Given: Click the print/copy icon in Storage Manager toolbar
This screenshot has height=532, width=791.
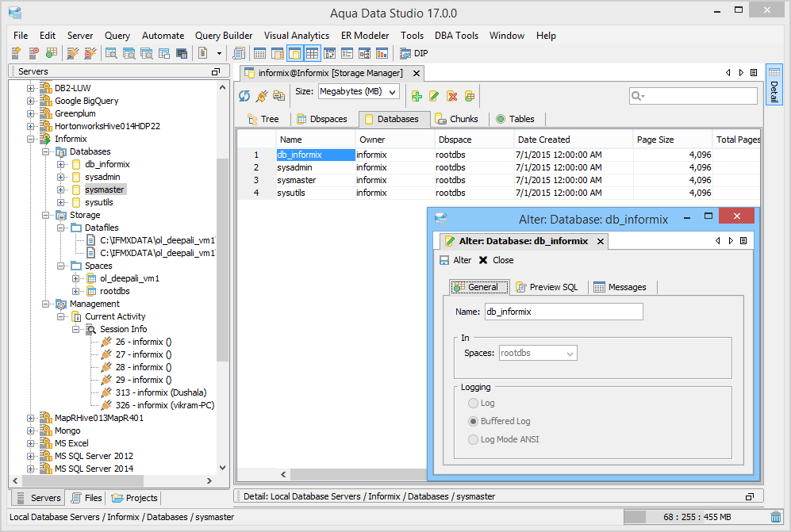Looking at the screenshot, I should pyautogui.click(x=278, y=96).
